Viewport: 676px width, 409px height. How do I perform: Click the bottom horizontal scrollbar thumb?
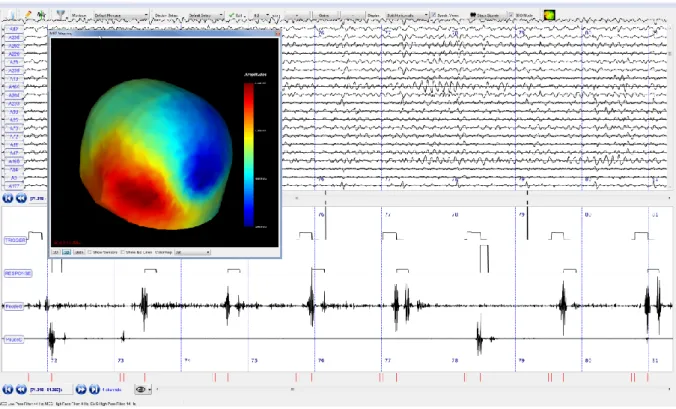point(292,389)
